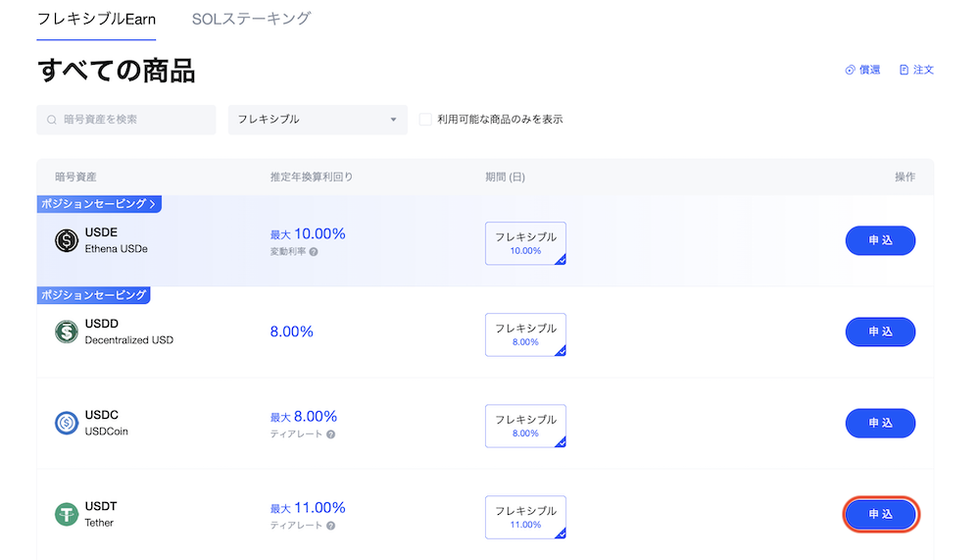Viewport: 980px width, 560px height.
Task: Click help icon next to 変動利率
Action: pos(314,252)
